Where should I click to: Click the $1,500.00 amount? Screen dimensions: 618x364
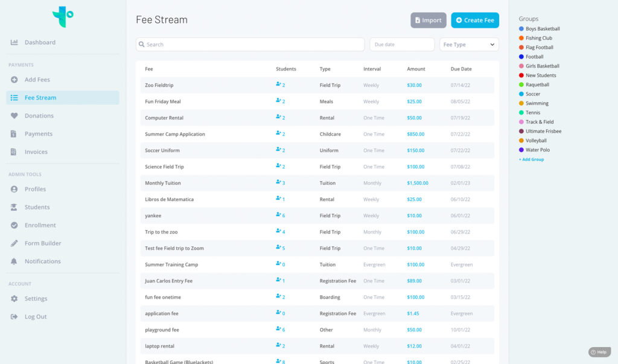pyautogui.click(x=418, y=183)
